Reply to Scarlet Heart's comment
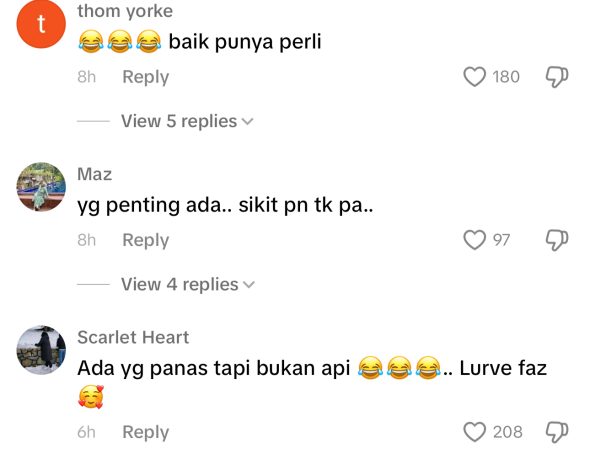This screenshot has width=590, height=454. click(x=146, y=432)
